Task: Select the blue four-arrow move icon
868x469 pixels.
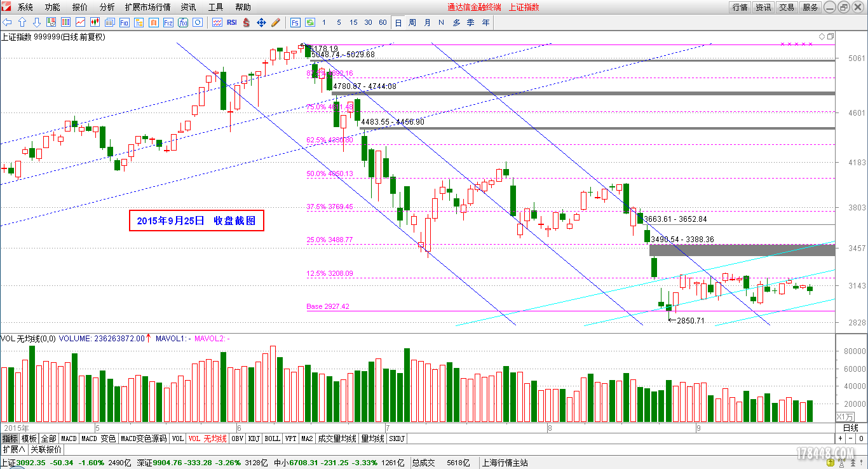Action: [261, 22]
